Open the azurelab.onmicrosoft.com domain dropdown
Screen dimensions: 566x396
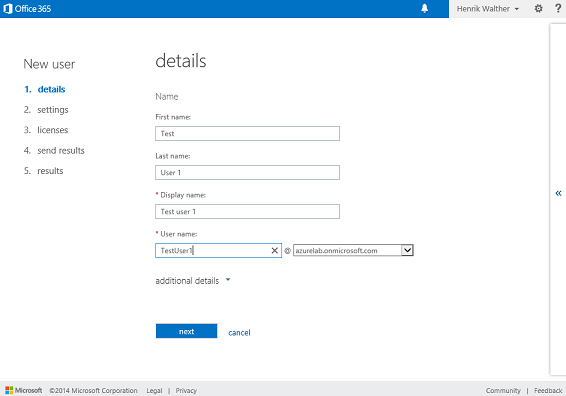point(353,251)
